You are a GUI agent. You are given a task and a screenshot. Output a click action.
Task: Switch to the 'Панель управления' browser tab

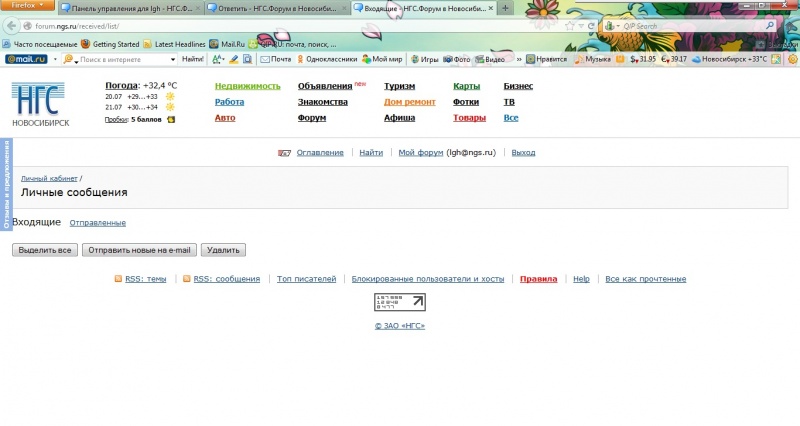130,8
